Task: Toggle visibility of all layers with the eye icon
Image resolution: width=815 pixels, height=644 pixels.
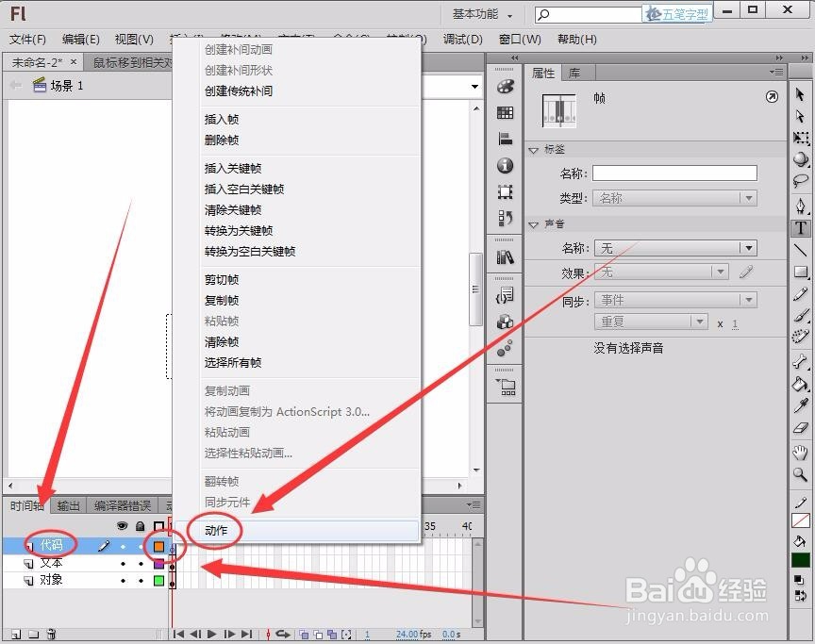Action: [122, 527]
